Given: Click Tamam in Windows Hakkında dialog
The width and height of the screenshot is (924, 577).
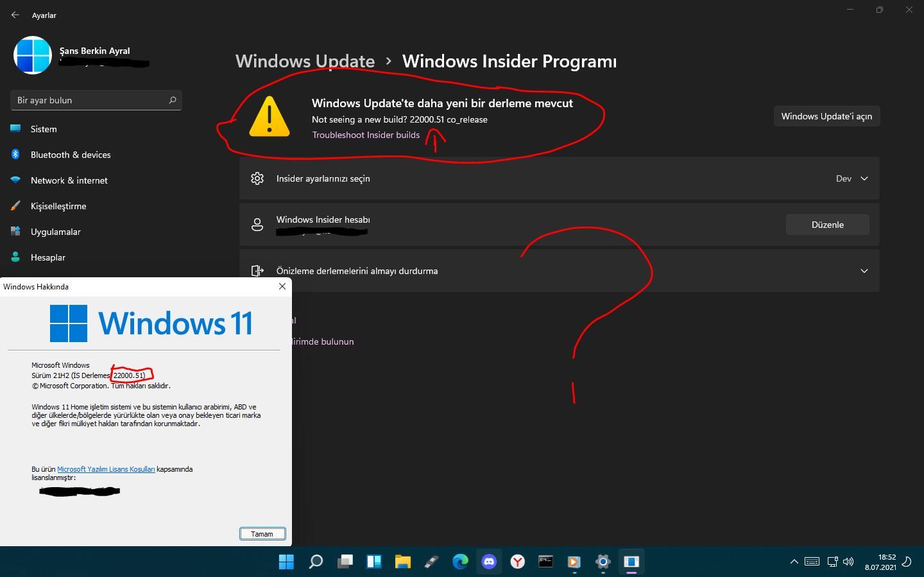Looking at the screenshot, I should tap(262, 534).
